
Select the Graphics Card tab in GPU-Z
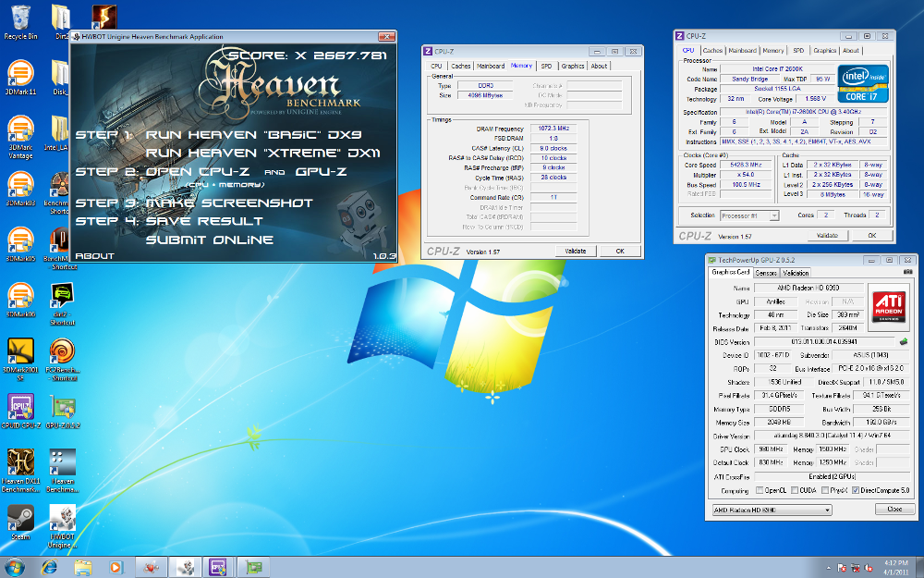731,272
